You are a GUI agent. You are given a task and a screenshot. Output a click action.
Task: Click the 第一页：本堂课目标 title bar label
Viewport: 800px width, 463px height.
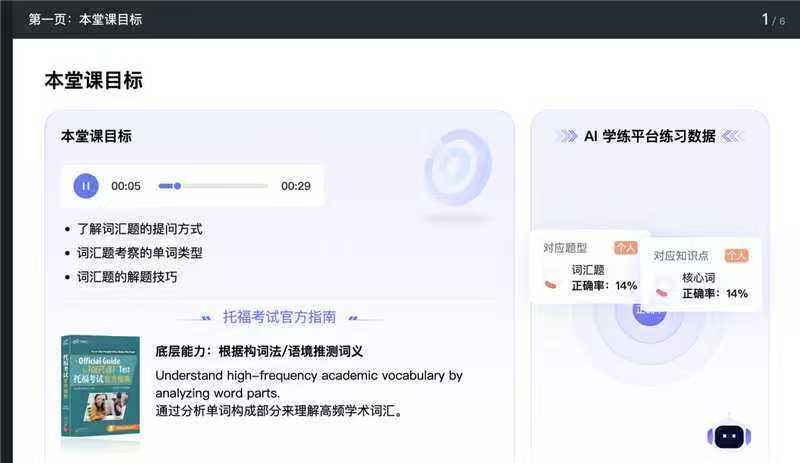pos(85,19)
